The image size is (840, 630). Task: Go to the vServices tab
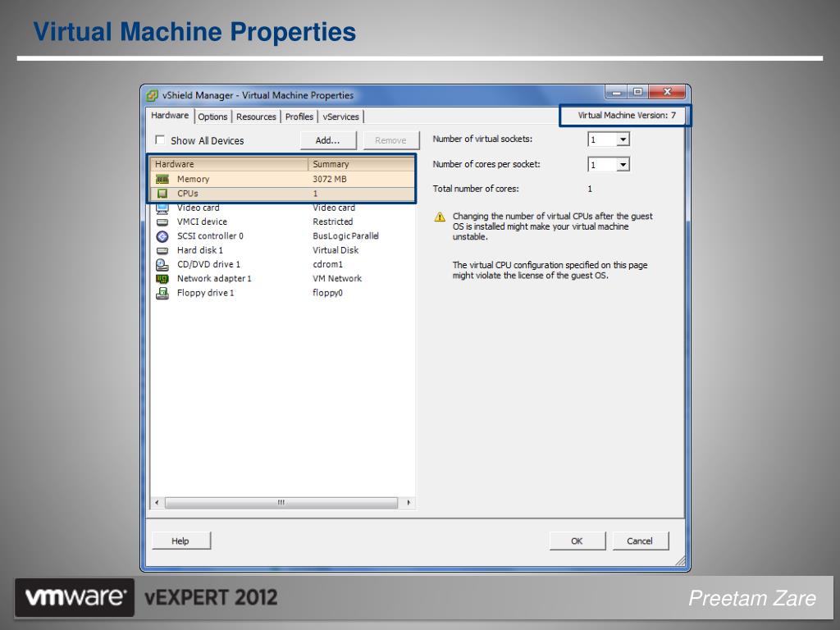pyautogui.click(x=340, y=116)
